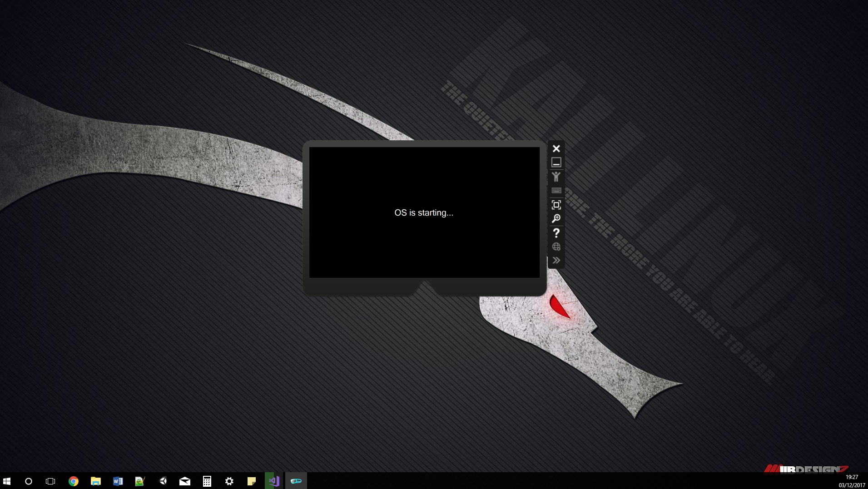Expand additional tools with double chevron
Viewport: 868px width, 489px height.
point(556,261)
